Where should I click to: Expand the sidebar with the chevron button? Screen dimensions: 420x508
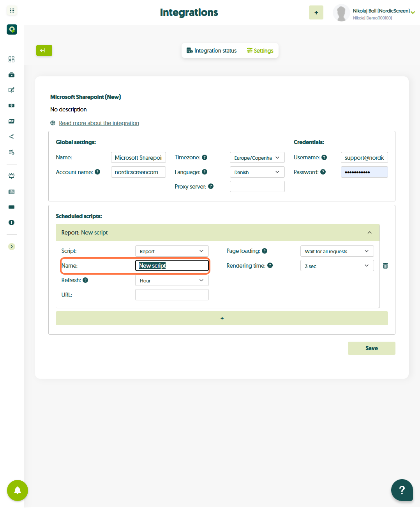(12, 247)
